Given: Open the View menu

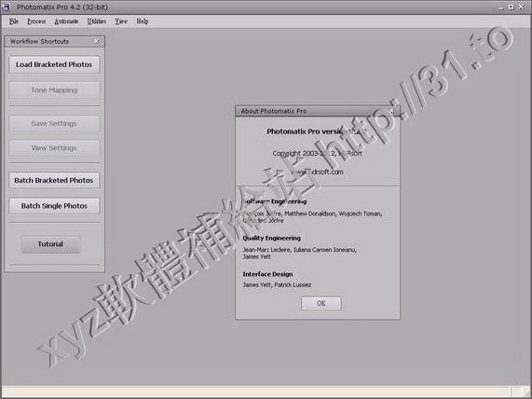Looking at the screenshot, I should point(121,21).
